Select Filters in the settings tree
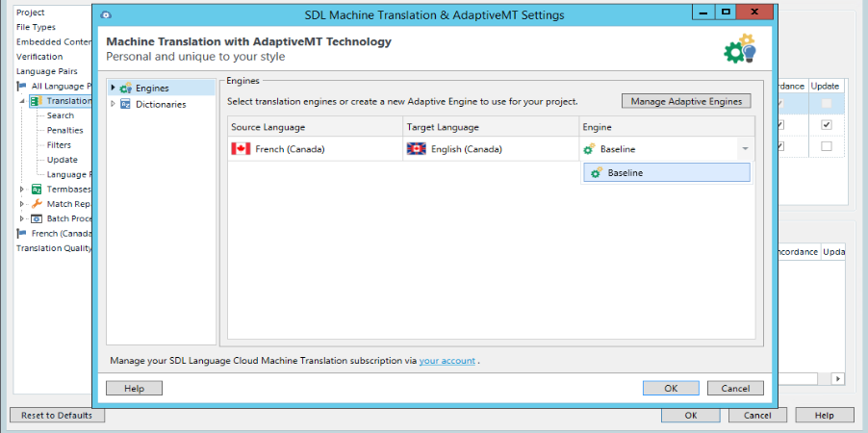868x433 pixels. click(x=59, y=145)
